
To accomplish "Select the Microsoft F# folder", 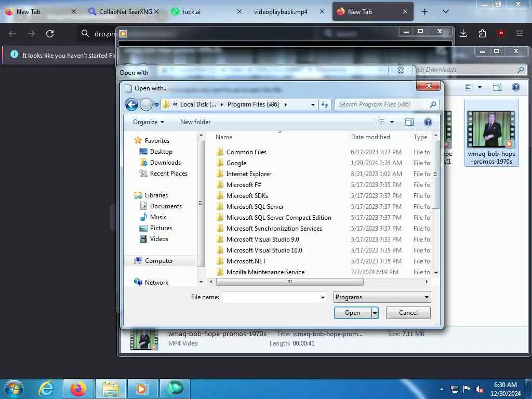I will [x=239, y=184].
